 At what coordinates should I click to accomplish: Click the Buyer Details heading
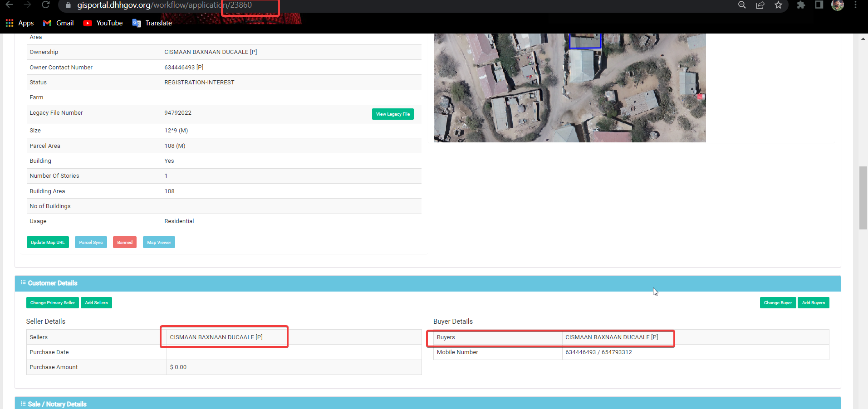tap(453, 321)
